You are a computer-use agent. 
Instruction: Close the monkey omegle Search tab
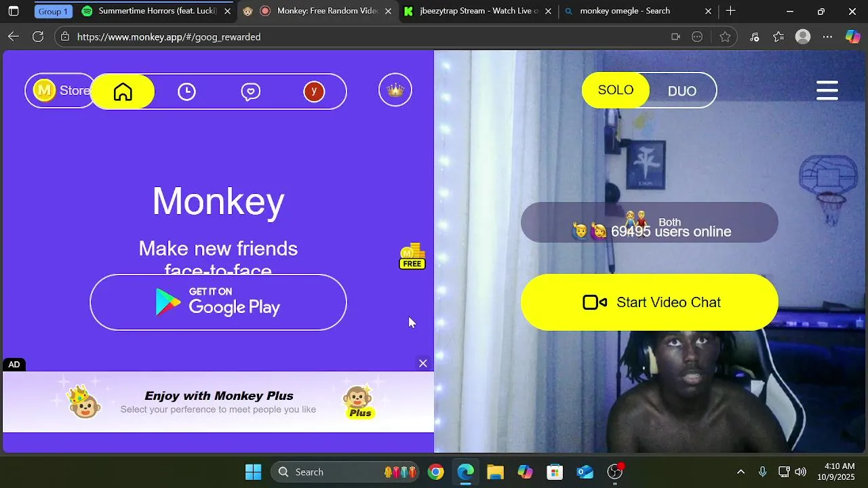click(x=708, y=12)
